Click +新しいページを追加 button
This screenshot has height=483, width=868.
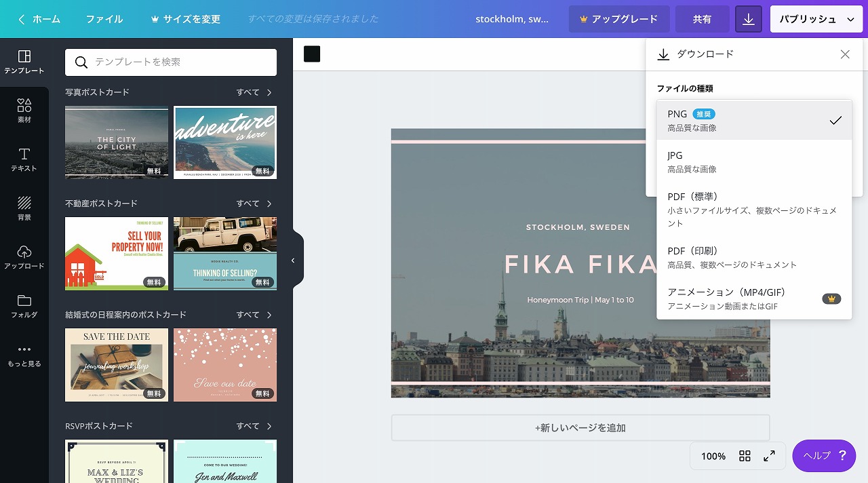pyautogui.click(x=580, y=428)
